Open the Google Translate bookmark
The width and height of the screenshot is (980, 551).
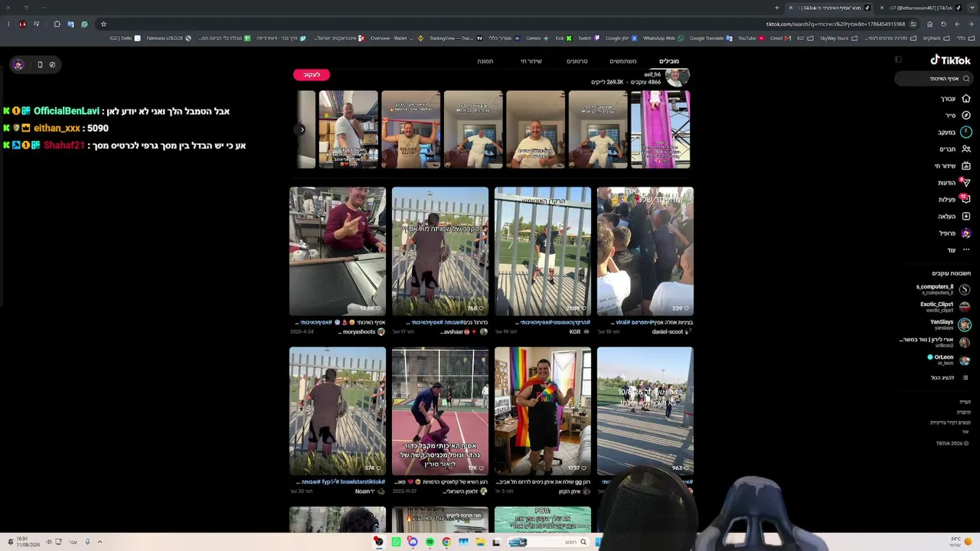710,37
